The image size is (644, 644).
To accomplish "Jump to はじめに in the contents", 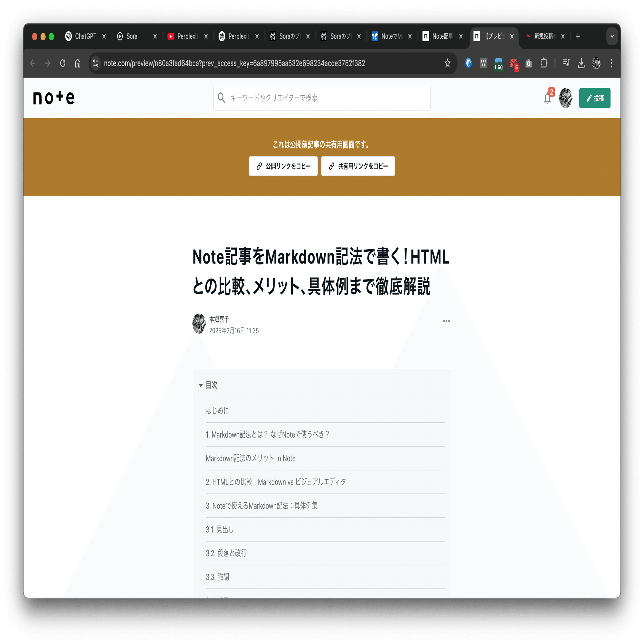I will [217, 411].
